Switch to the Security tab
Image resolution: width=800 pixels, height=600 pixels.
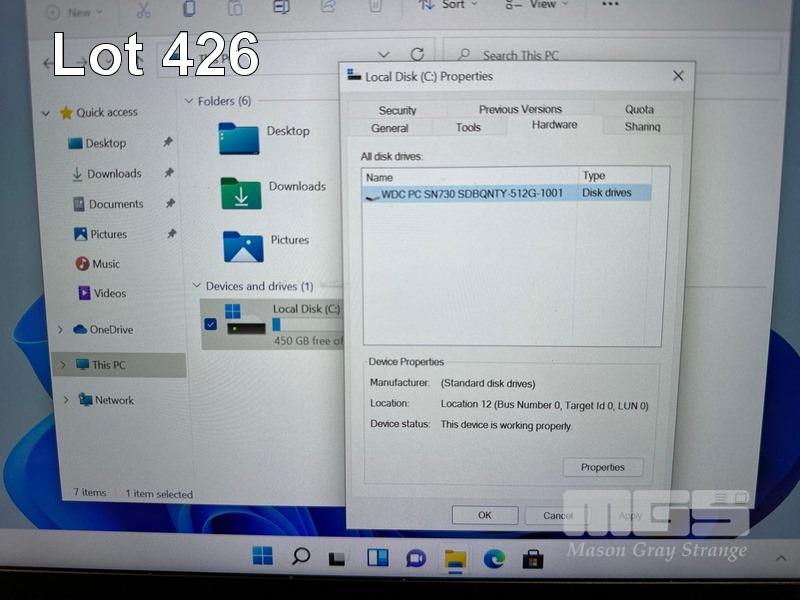click(x=397, y=110)
